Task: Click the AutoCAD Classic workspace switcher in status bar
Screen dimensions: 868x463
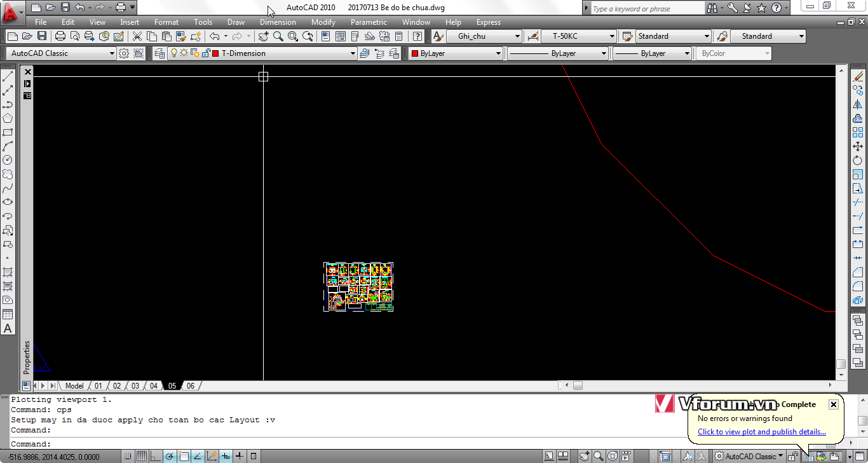Action: [x=749, y=456]
